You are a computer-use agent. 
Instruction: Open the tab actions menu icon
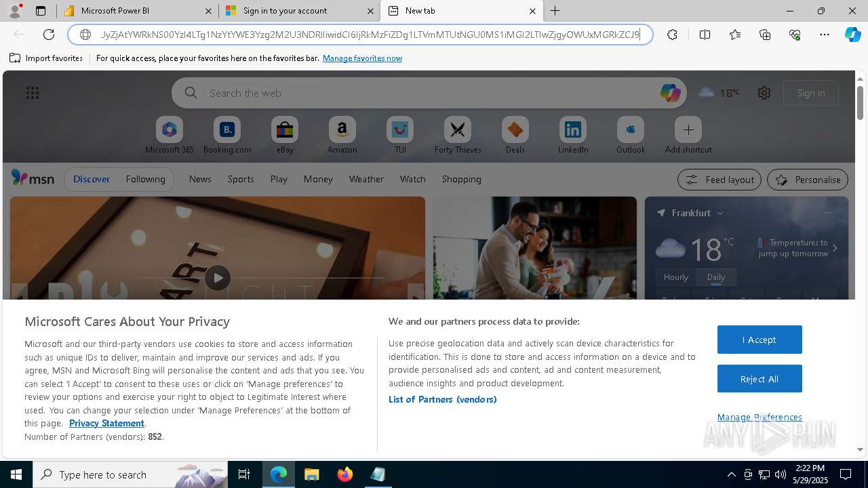pos(41,11)
